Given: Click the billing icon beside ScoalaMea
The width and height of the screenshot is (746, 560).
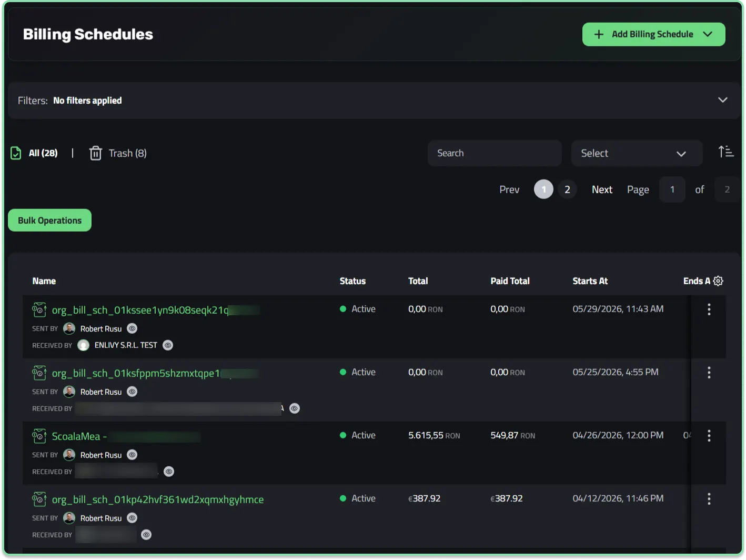Looking at the screenshot, I should point(39,436).
